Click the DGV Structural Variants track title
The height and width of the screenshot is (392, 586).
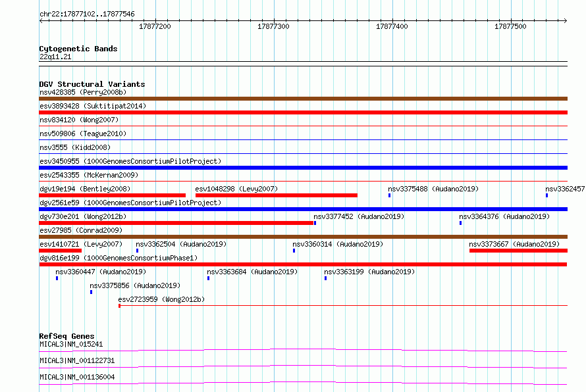tap(92, 84)
